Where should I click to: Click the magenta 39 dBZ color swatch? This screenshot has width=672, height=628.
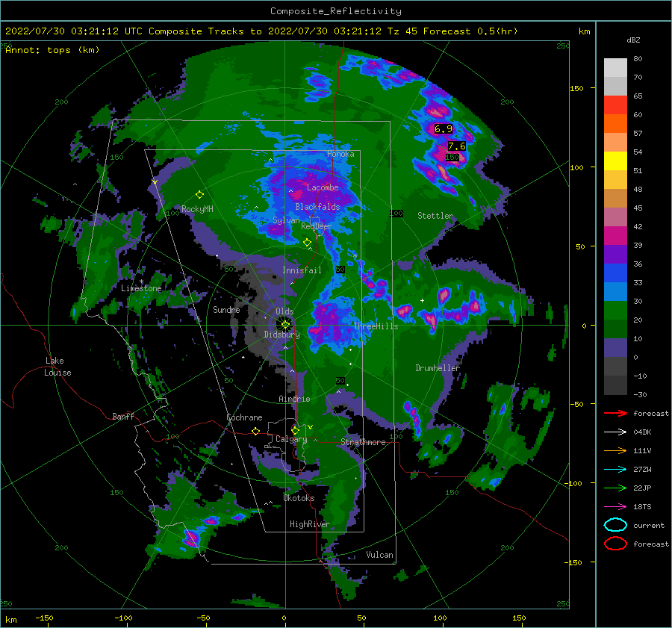click(x=615, y=236)
